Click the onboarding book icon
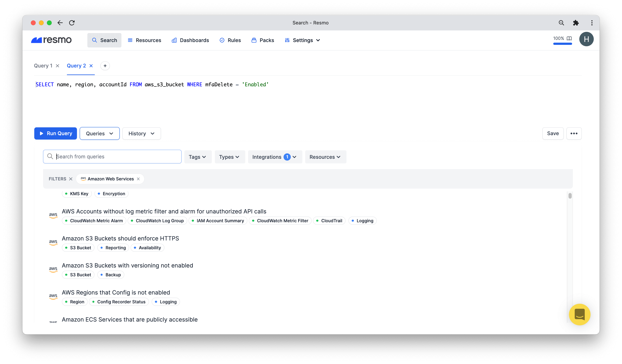This screenshot has width=622, height=364. (569, 38)
